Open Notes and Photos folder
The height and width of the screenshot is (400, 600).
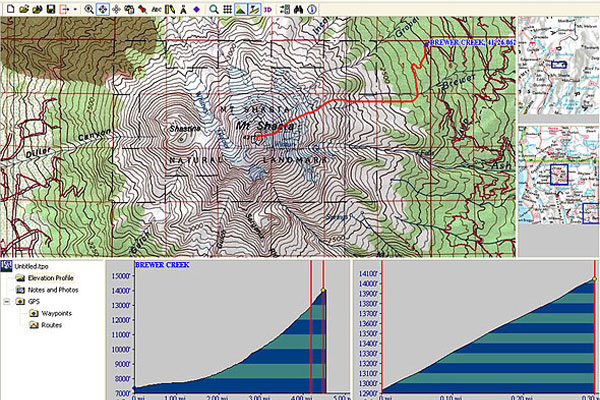coord(53,290)
